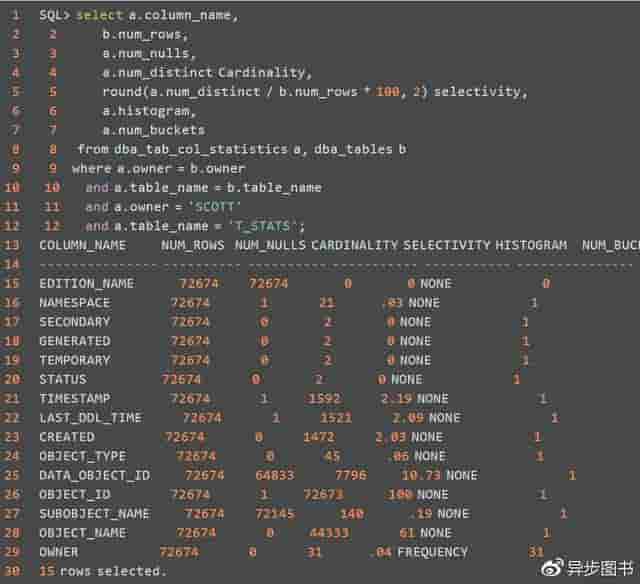Select the SELECTIVITY column header
The image size is (640, 584).
coord(447,245)
